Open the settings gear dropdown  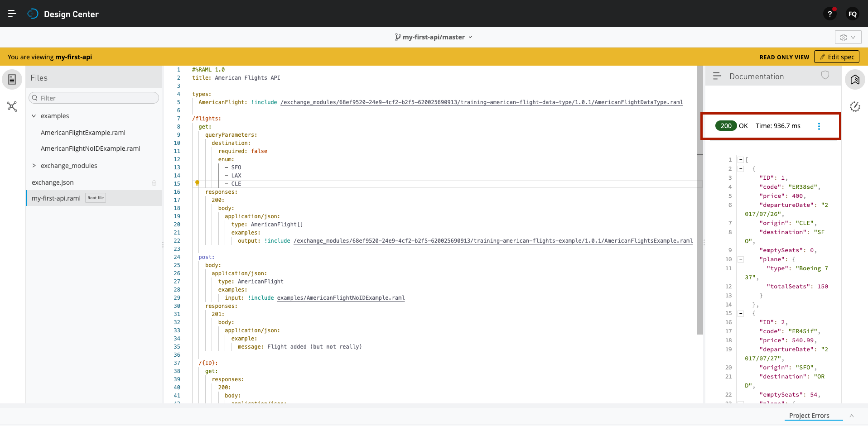848,37
